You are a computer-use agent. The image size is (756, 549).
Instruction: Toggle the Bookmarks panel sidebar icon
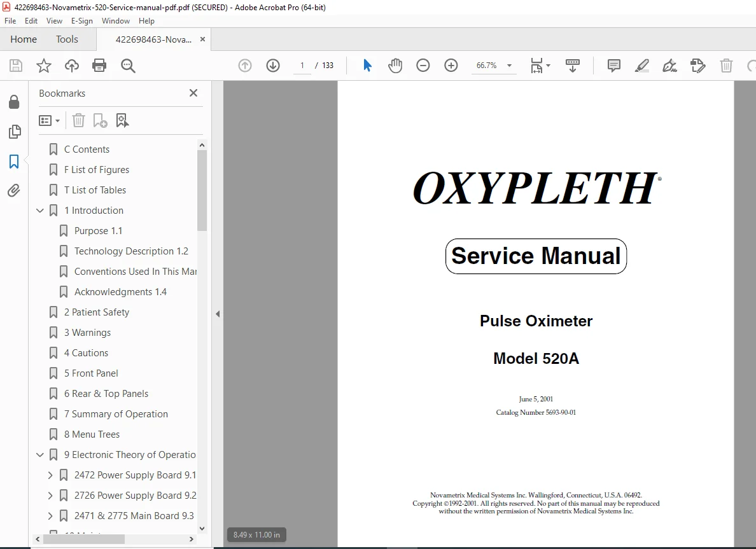14,162
